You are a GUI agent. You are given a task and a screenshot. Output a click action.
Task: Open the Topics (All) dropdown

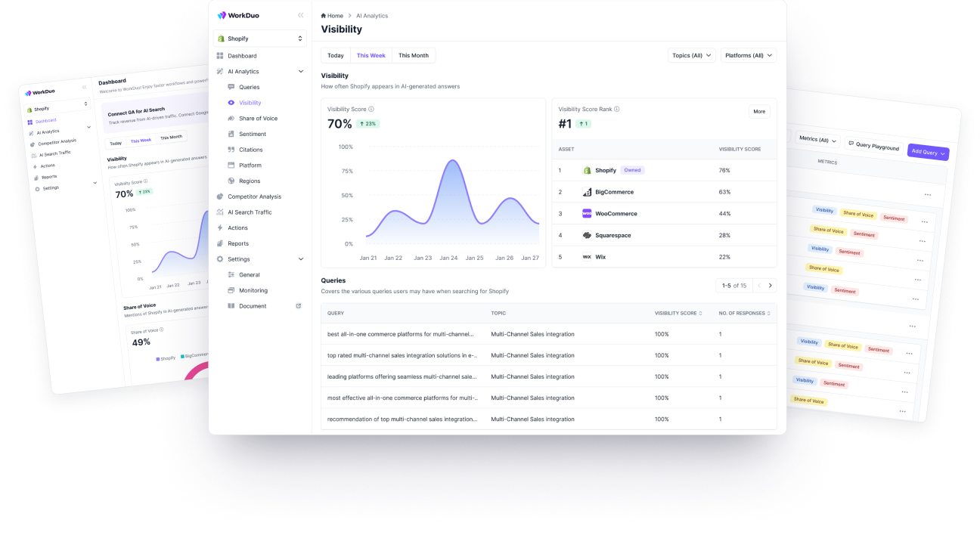pos(692,56)
